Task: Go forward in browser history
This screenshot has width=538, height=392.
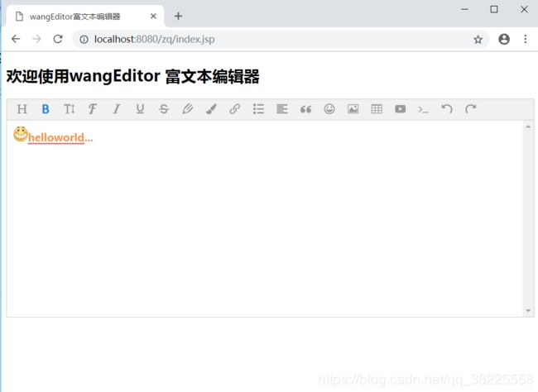Action: (x=36, y=39)
